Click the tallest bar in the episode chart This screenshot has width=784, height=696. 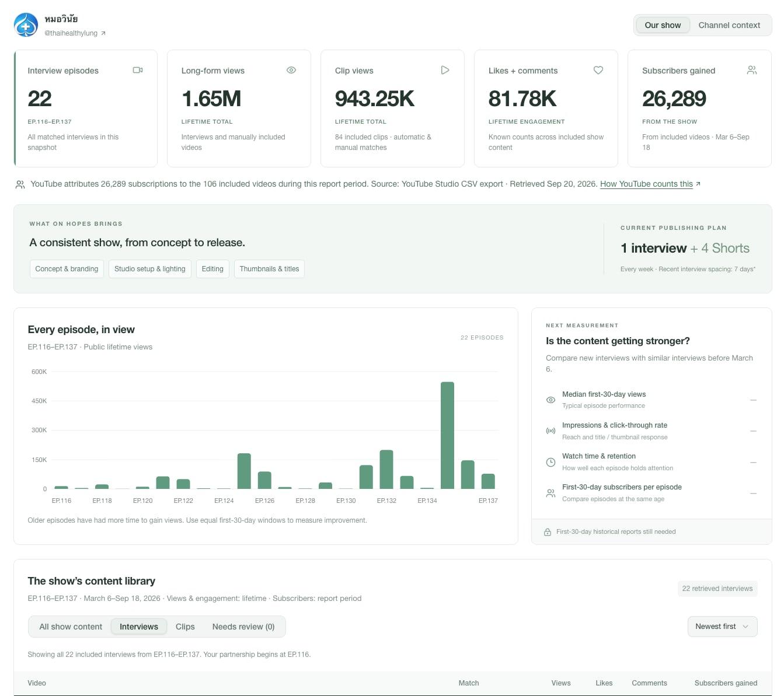tap(447, 435)
